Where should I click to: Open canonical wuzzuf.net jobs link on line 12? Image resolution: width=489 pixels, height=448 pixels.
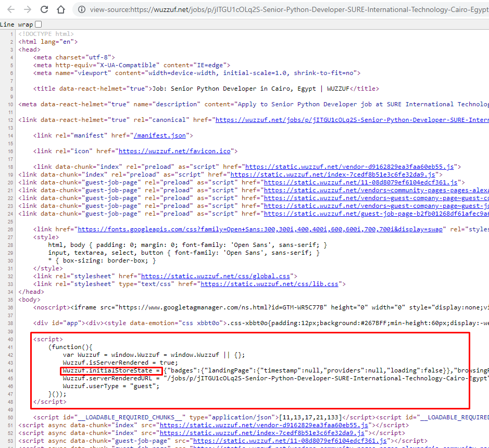(x=352, y=120)
